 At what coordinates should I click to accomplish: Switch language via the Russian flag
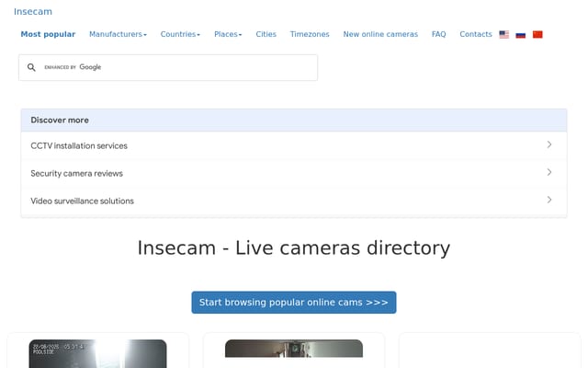521,35
